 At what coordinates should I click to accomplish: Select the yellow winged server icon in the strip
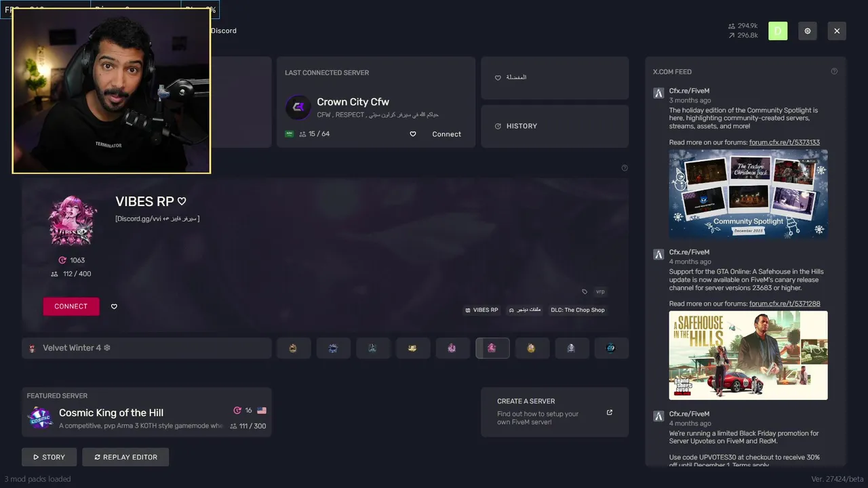[x=412, y=348]
